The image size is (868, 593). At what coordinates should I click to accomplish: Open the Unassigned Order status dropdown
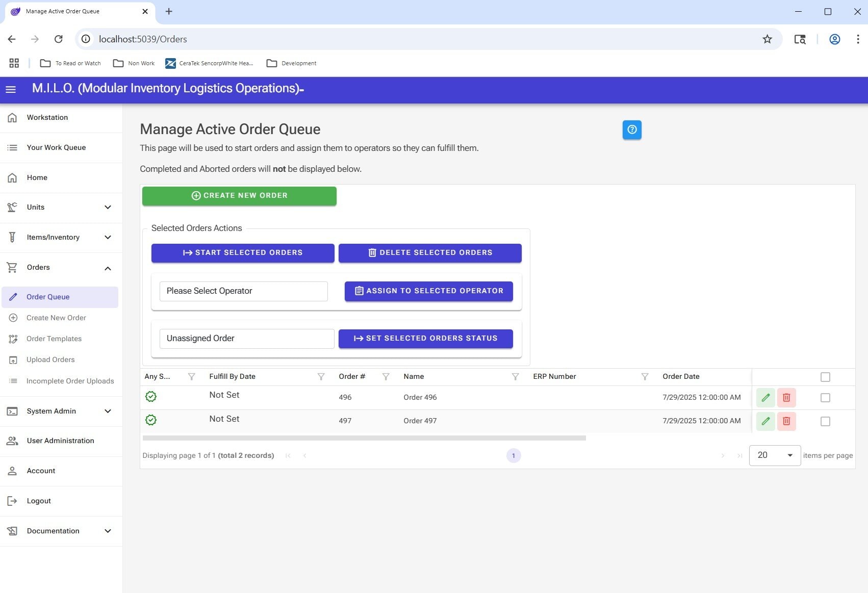(x=247, y=339)
